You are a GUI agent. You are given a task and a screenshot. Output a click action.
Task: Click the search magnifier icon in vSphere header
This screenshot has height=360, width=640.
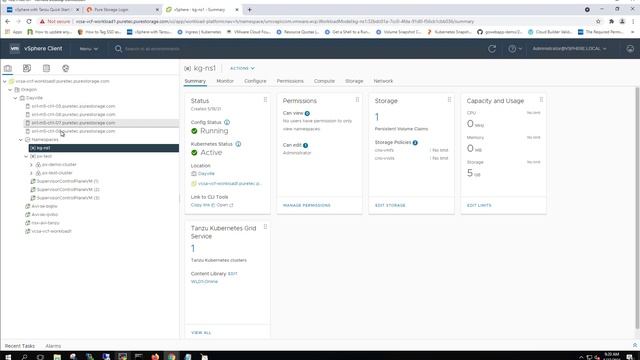tap(118, 49)
